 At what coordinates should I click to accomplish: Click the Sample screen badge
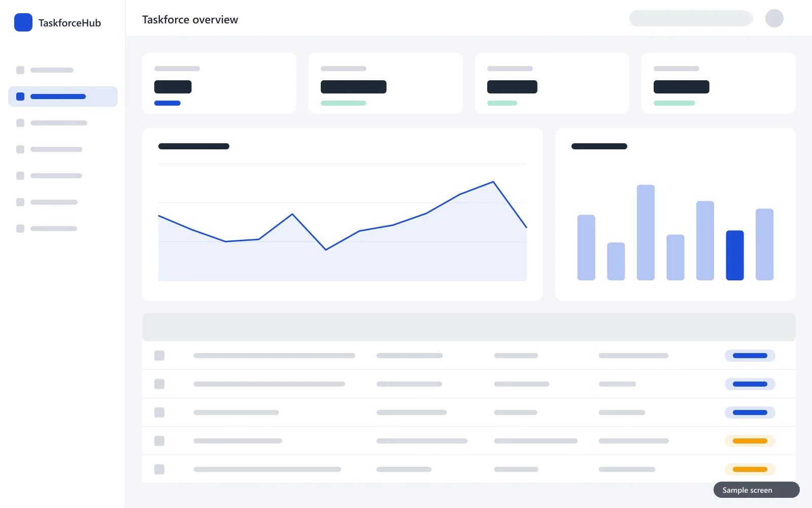tap(756, 490)
